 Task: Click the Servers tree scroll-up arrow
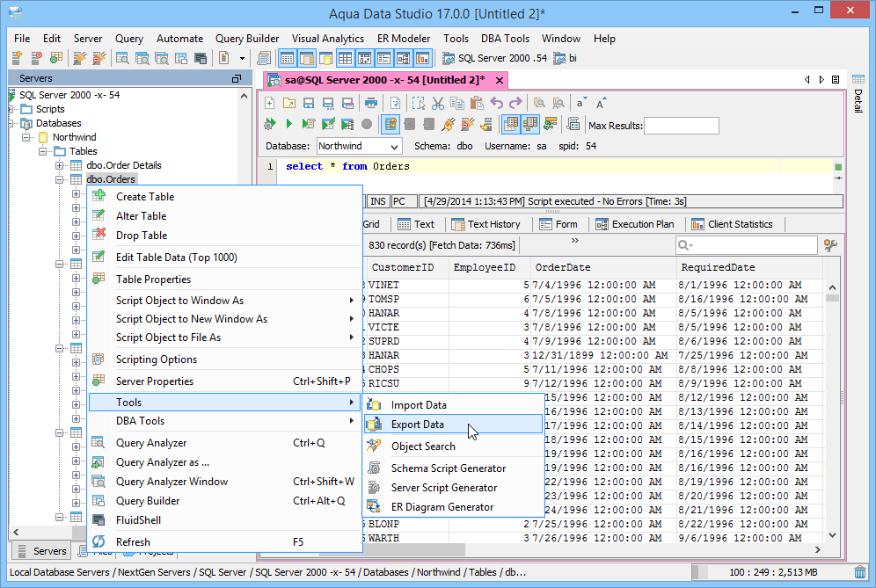coord(244,96)
